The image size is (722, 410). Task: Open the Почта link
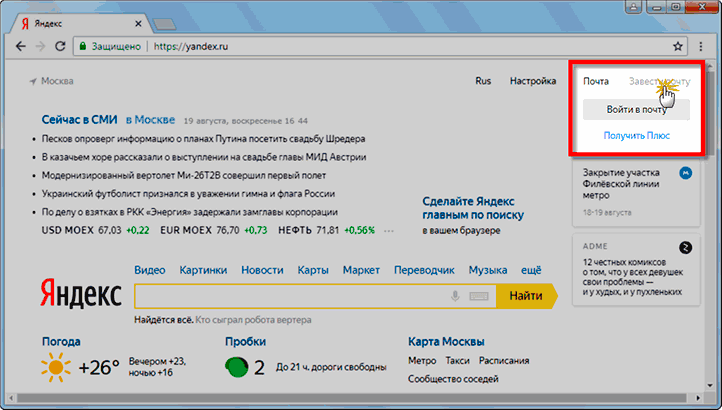pyautogui.click(x=596, y=82)
